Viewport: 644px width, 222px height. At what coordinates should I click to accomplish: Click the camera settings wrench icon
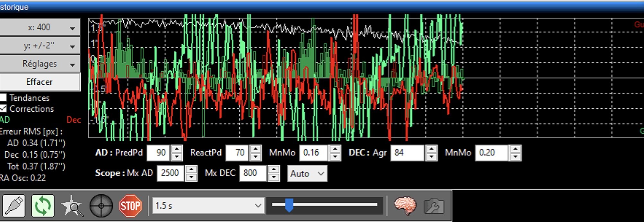(x=434, y=205)
